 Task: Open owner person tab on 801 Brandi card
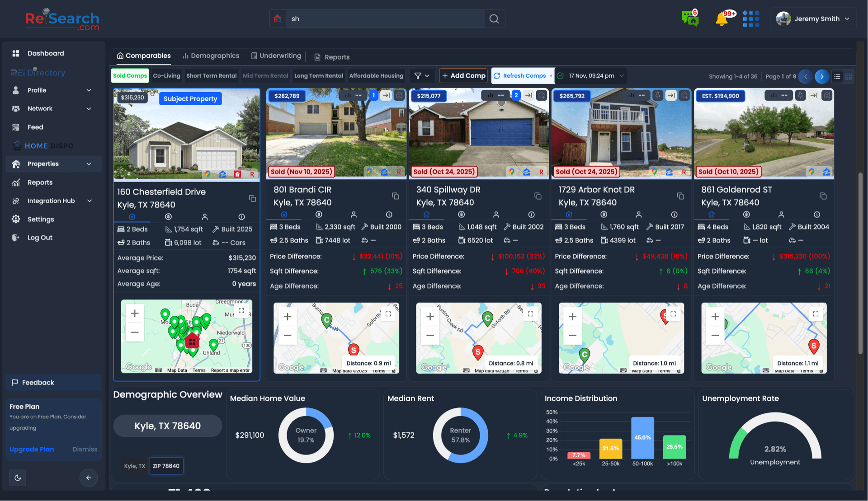pyautogui.click(x=354, y=215)
